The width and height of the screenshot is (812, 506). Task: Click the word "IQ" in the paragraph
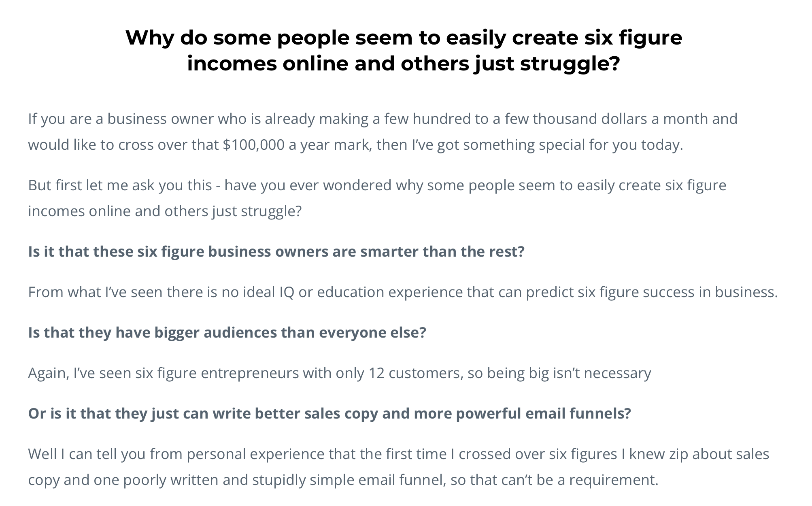tap(287, 292)
